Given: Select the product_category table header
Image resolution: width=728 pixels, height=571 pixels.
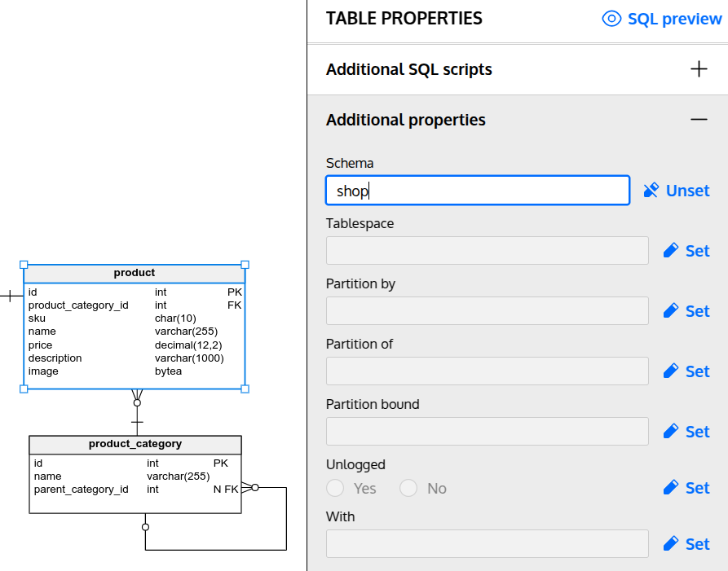Looking at the screenshot, I should point(135,445).
